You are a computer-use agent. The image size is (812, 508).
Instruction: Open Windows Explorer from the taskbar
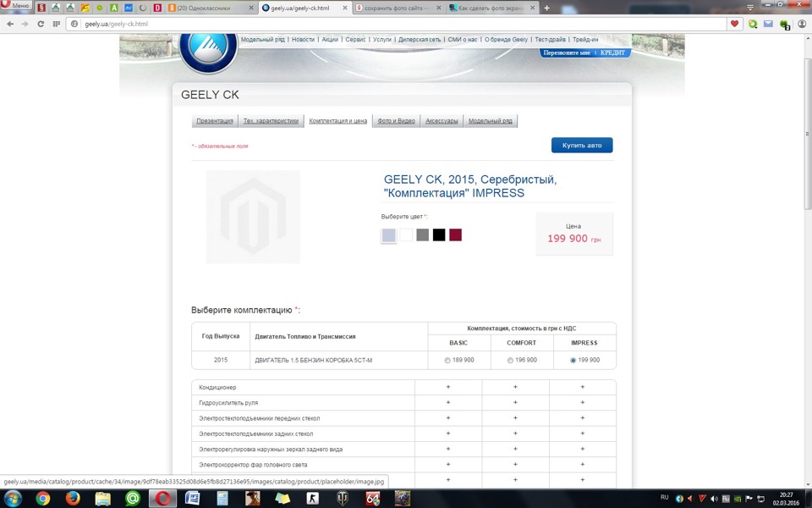[103, 499]
